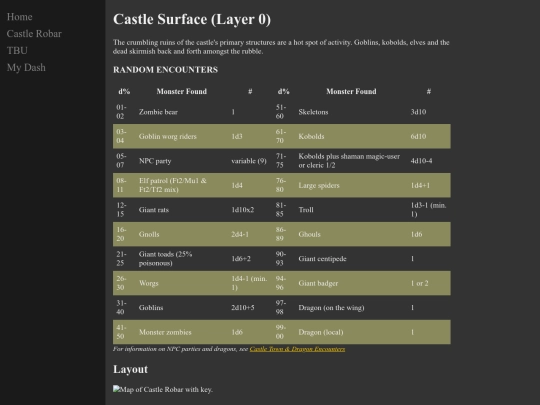Click the RANDOM ENCOUNTERS heading
Image resolution: width=540 pixels, height=405 pixels.
[165, 70]
